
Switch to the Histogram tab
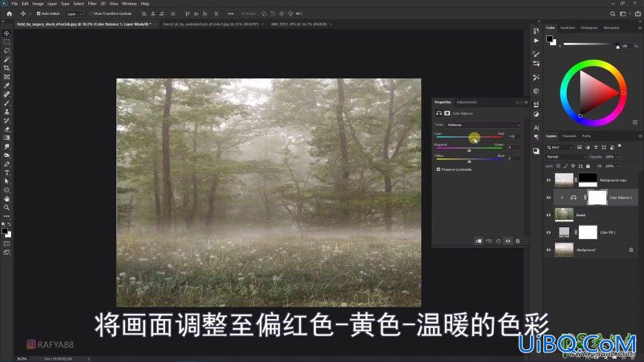[x=589, y=27]
